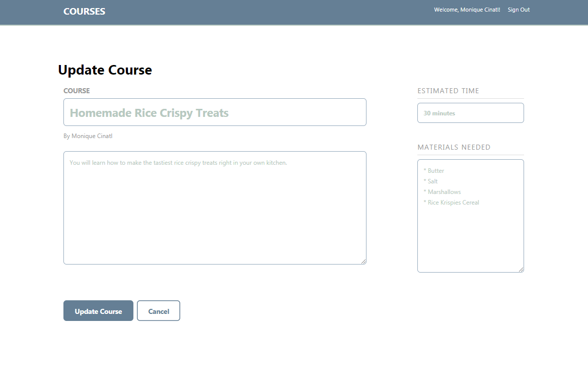588x392 pixels.
Task: Click the 'By Monique Cinatl' author text
Action: (88, 136)
